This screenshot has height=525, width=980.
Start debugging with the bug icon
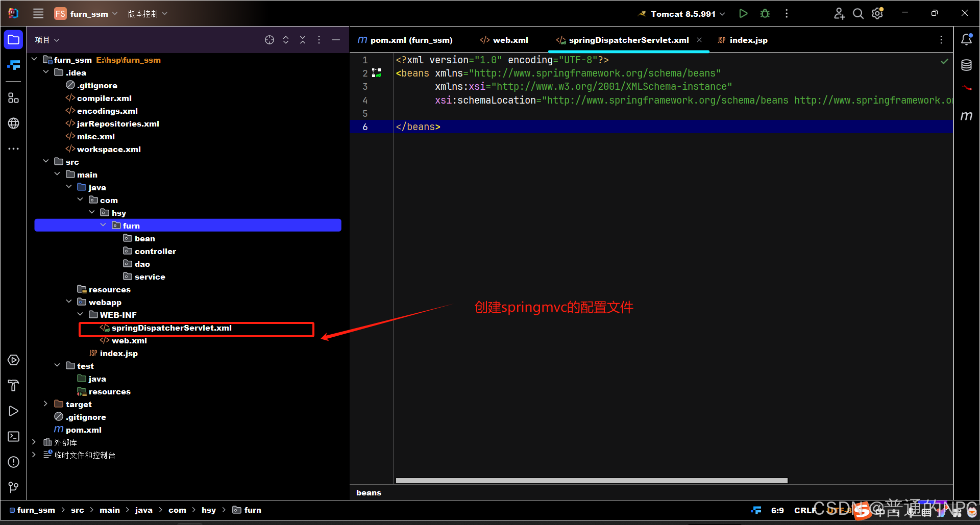click(765, 14)
